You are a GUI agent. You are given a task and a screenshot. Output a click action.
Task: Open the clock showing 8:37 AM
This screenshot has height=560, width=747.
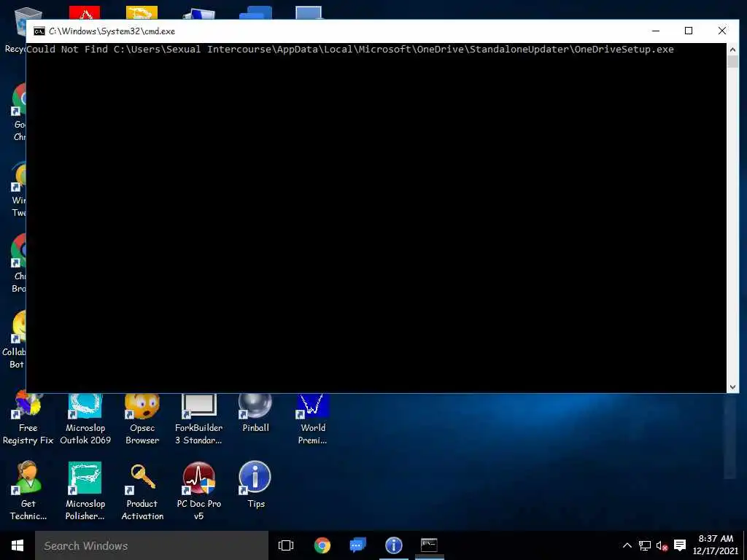coord(716,545)
